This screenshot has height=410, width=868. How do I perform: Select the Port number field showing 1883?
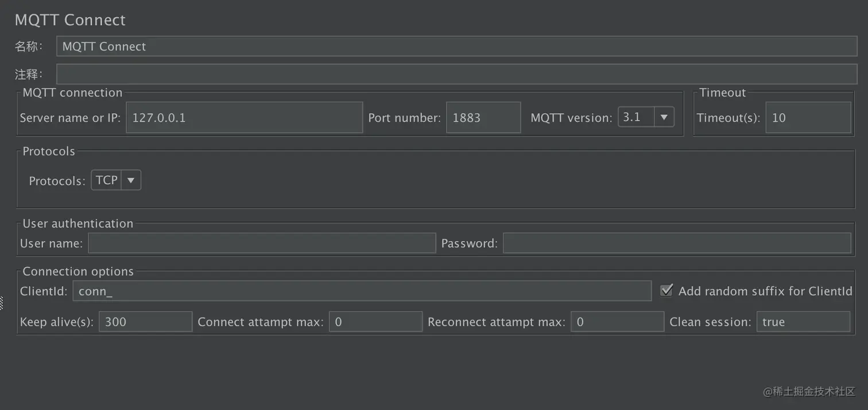tap(483, 117)
